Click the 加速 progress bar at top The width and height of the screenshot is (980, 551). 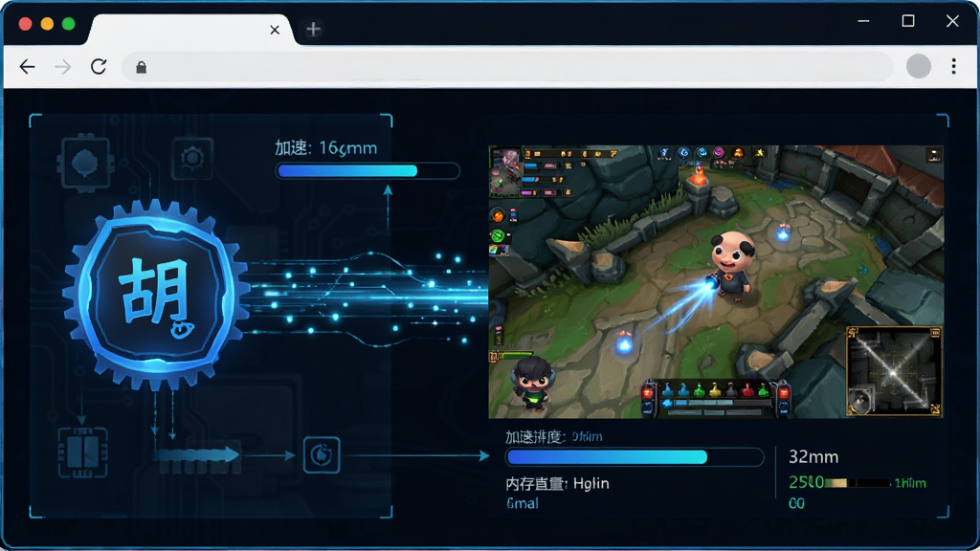point(367,171)
